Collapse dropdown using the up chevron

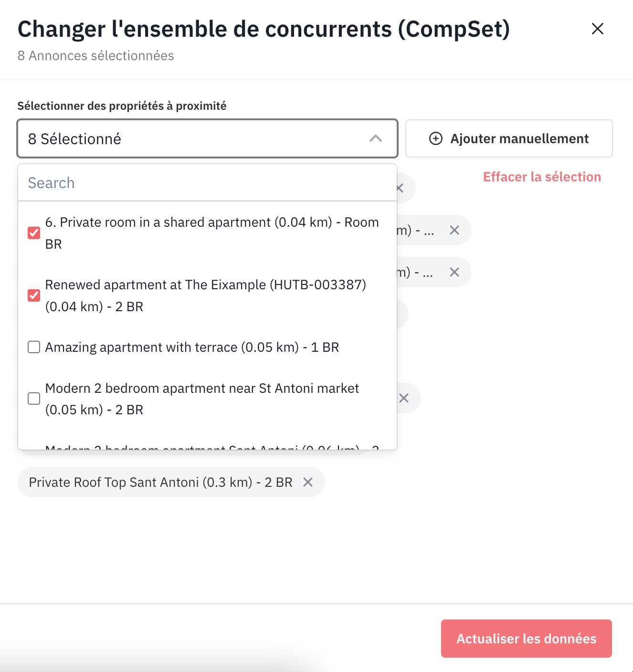pyautogui.click(x=376, y=138)
